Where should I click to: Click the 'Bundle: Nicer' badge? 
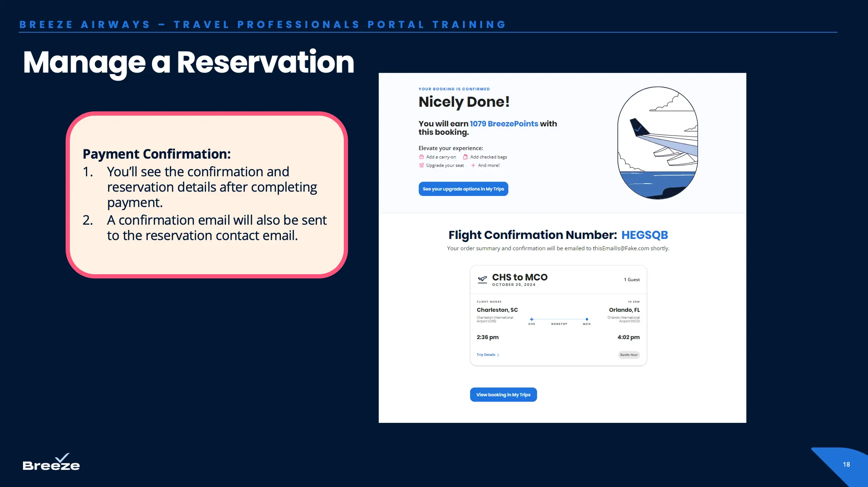tap(629, 355)
